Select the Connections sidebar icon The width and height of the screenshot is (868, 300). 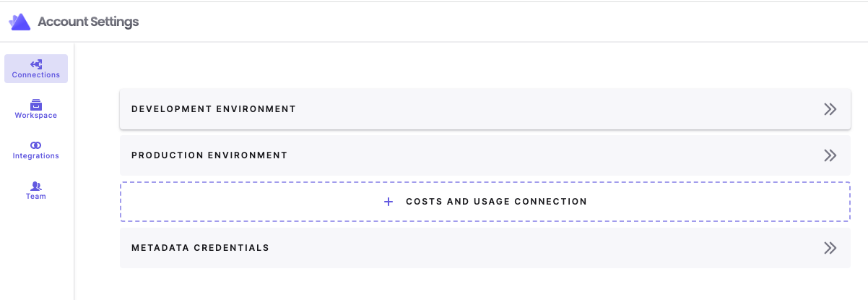(x=36, y=64)
